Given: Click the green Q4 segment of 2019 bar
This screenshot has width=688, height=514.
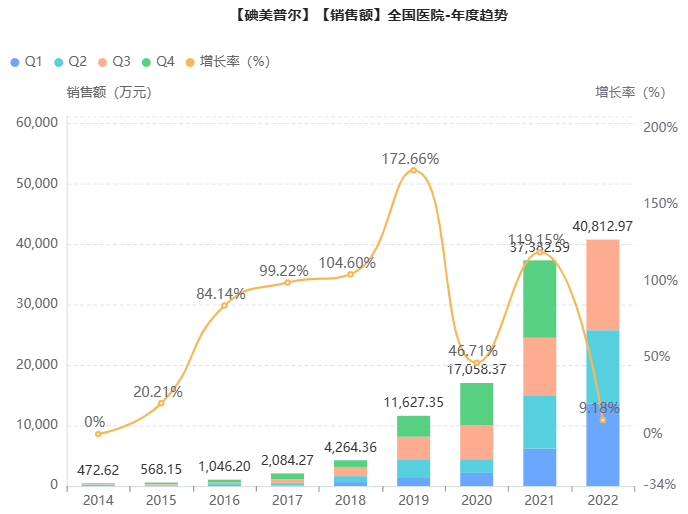Looking at the screenshot, I should coord(413,426).
